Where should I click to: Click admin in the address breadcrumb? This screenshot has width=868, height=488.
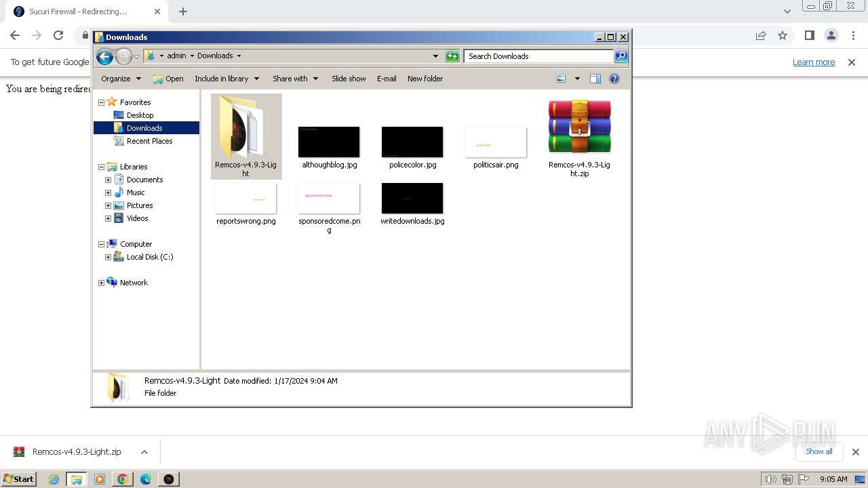(x=176, y=56)
